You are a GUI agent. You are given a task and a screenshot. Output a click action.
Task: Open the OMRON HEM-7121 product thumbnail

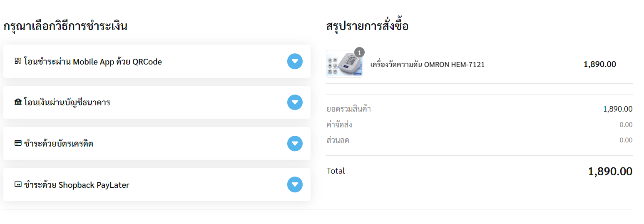pyautogui.click(x=344, y=64)
